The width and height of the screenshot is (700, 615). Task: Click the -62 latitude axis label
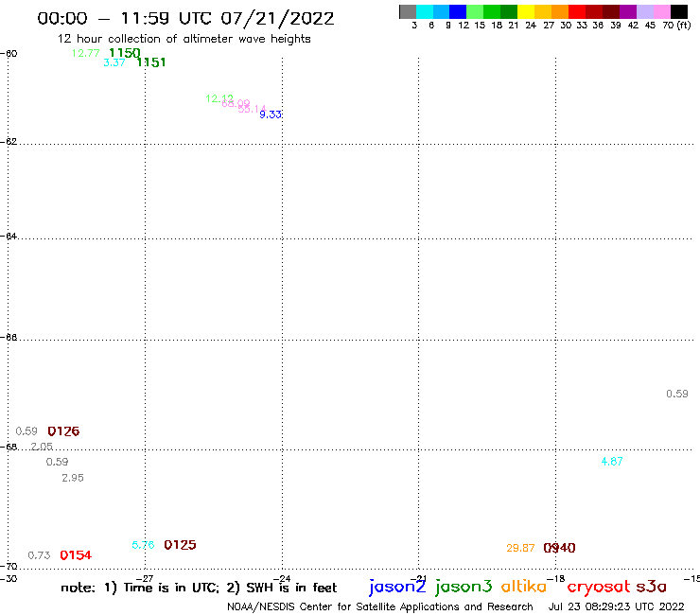(9, 141)
